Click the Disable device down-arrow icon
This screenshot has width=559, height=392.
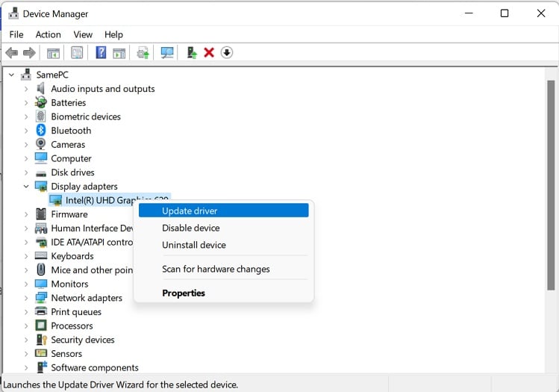click(227, 53)
